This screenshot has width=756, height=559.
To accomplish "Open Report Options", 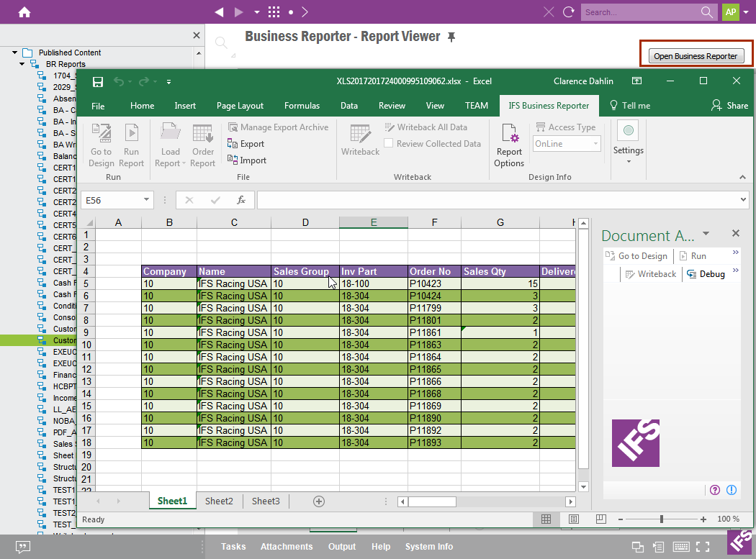I will (508, 145).
